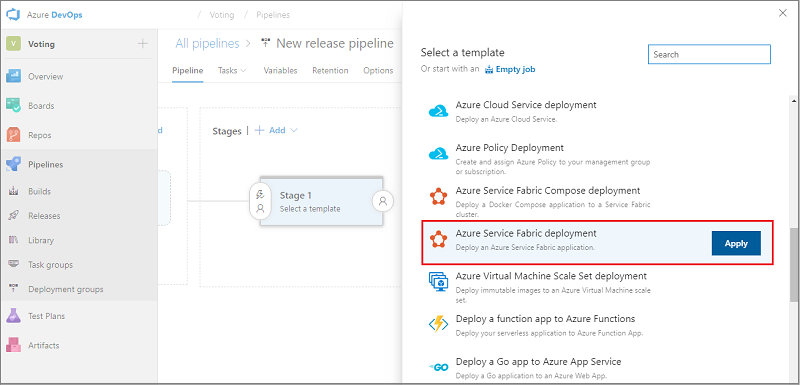This screenshot has height=385, width=800.
Task: Switch to the Retention tab
Action: click(330, 70)
